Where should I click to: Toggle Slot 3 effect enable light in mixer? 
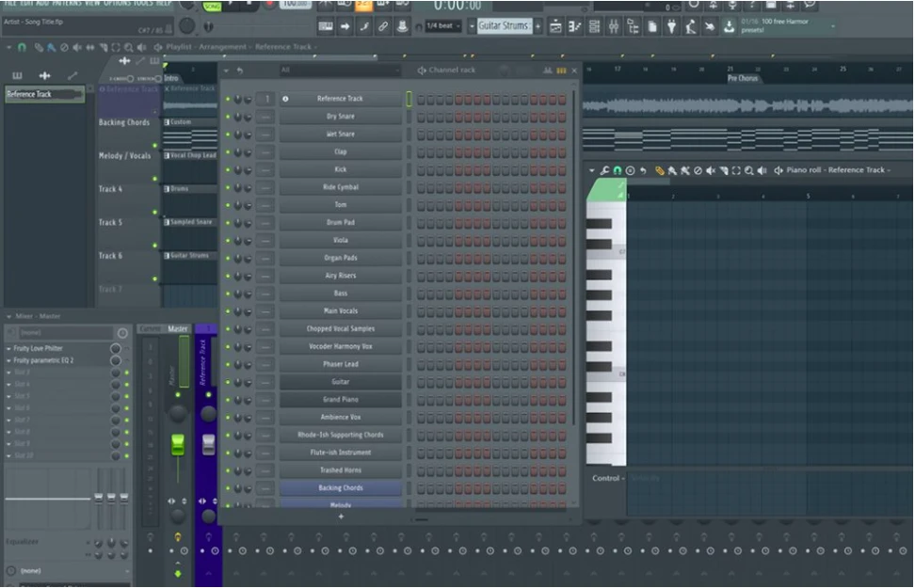pos(127,373)
